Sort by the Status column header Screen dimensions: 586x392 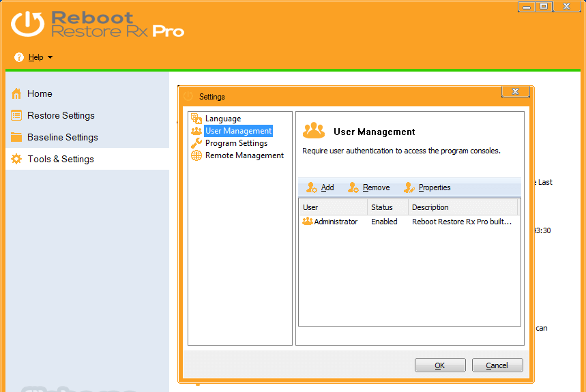(x=388, y=207)
